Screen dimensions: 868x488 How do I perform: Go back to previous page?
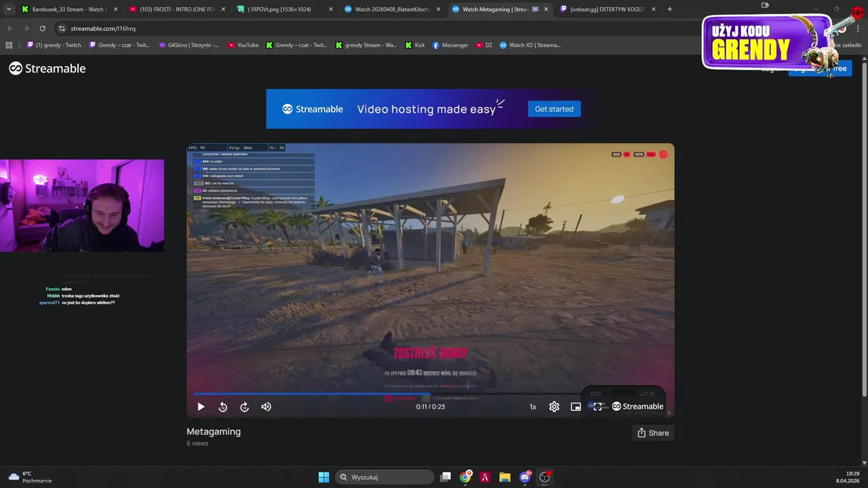(x=9, y=28)
